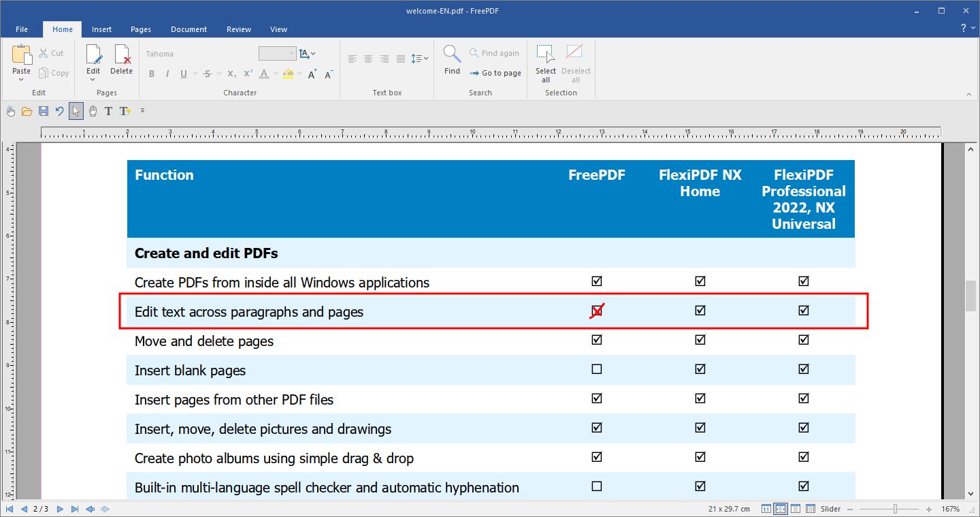980x517 pixels.
Task: Switch to 1:1 zoom in the status bar
Action: click(x=766, y=508)
